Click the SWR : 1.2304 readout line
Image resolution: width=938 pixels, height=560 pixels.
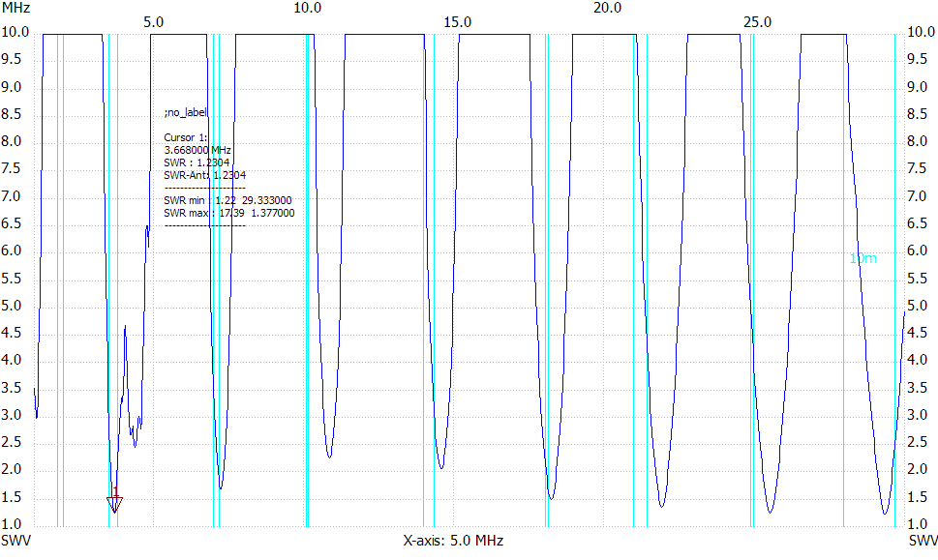click(x=197, y=162)
